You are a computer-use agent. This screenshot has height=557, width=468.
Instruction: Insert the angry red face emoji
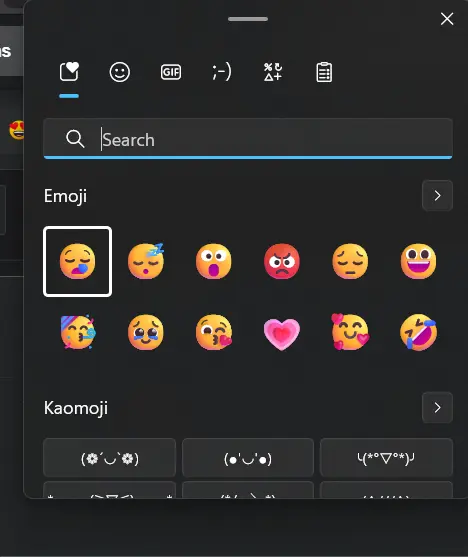click(x=282, y=261)
